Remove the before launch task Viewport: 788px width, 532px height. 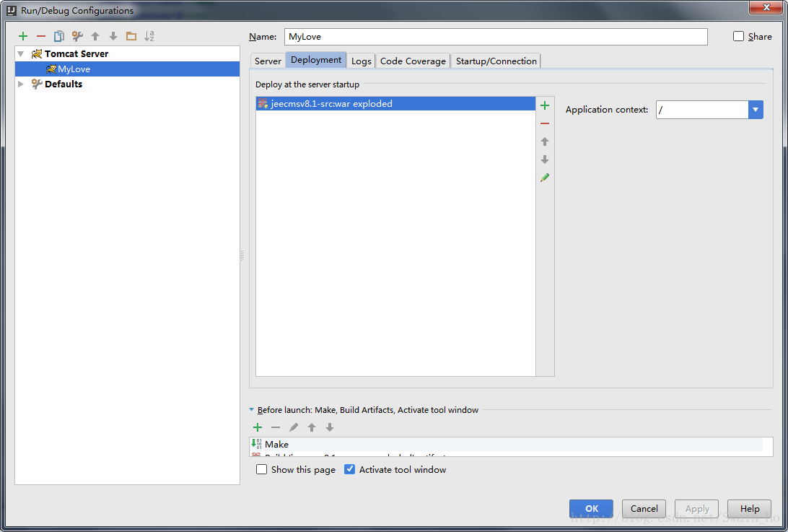[276, 427]
